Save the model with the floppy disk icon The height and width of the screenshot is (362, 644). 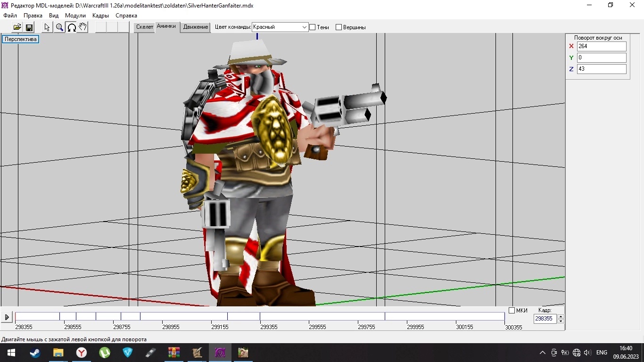pos(29,27)
